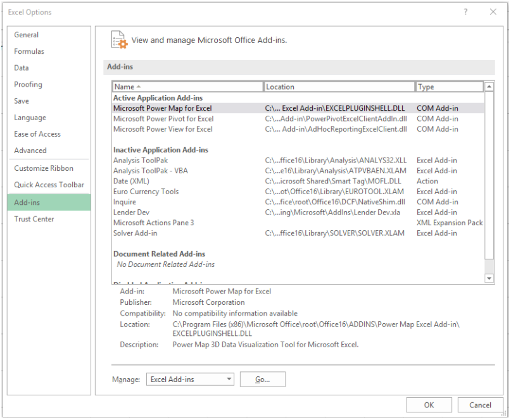Select the Add-ins category

[x=49, y=202]
